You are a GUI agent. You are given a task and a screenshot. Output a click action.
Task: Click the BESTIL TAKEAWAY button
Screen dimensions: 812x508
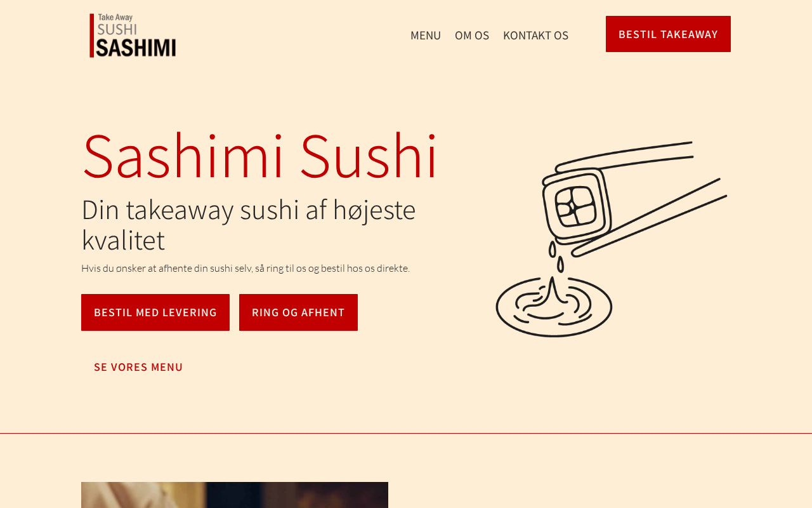tap(668, 34)
